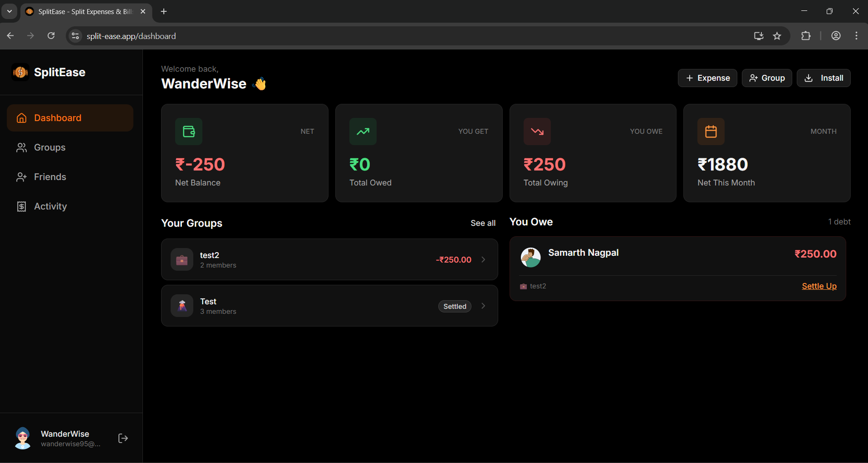Click the Net Balance ₹-250 value
The height and width of the screenshot is (463, 868).
[x=200, y=164]
